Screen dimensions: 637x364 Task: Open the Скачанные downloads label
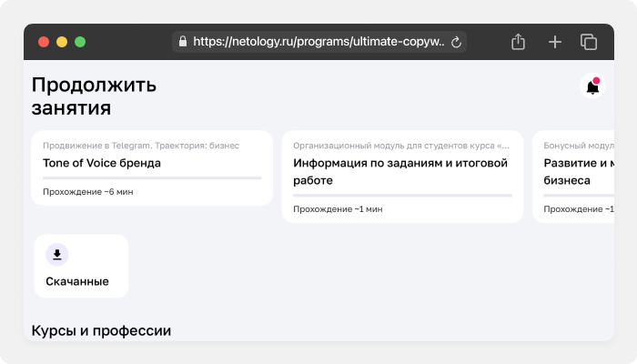[77, 281]
